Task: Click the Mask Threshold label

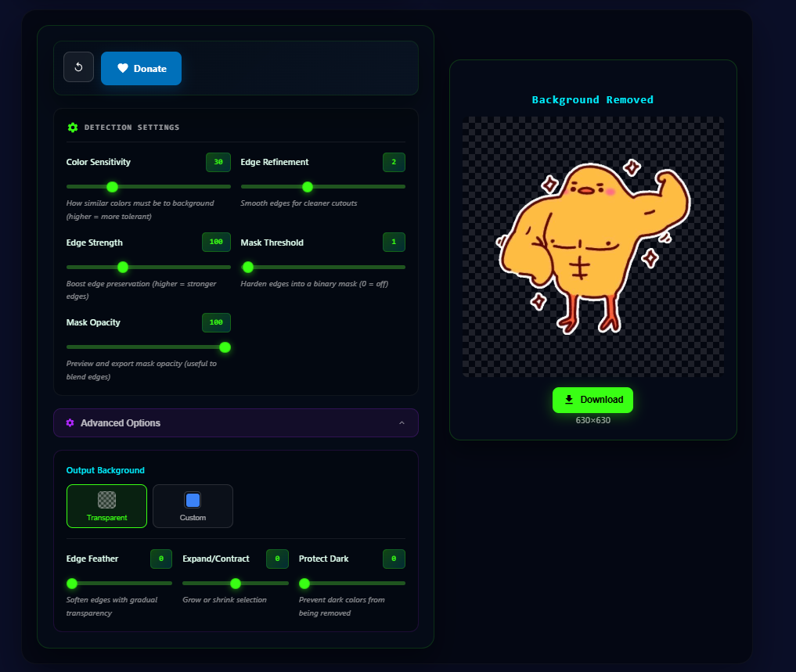Action: (x=272, y=243)
